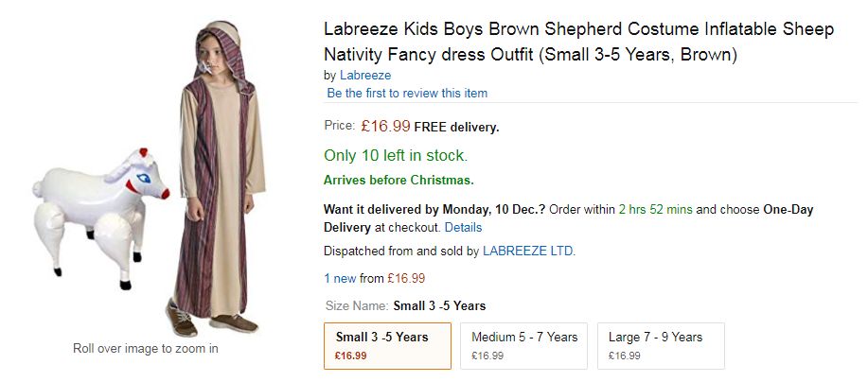Click the product title text
868x382 pixels.
pos(578,42)
